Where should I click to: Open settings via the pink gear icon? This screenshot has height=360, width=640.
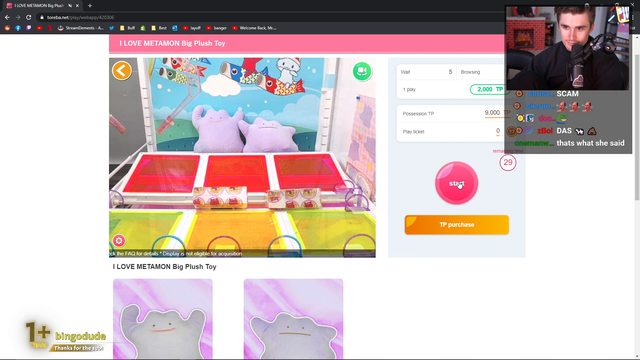pyautogui.click(x=119, y=241)
